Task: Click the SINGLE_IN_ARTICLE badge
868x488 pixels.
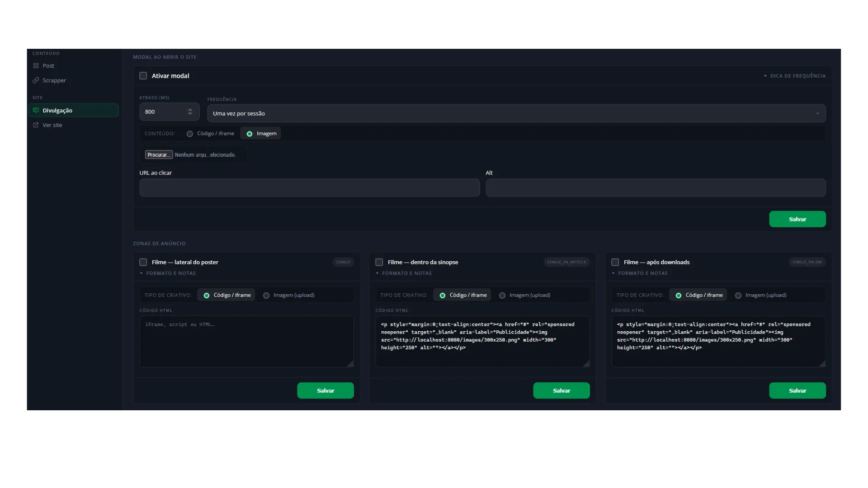Action: point(566,262)
